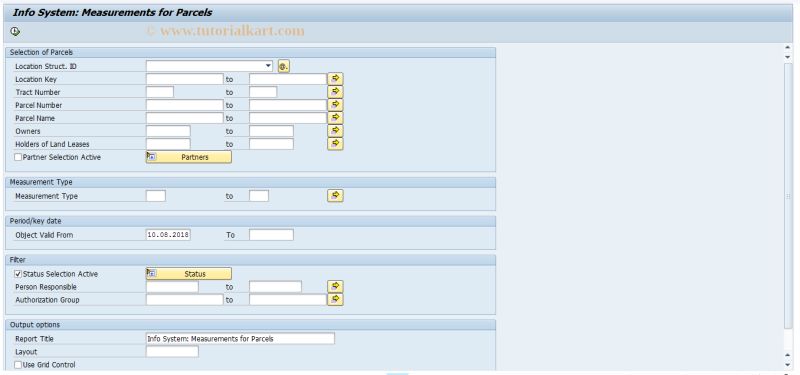Select the Measurement Type from field
The width and height of the screenshot is (800, 375).
pyautogui.click(x=156, y=196)
